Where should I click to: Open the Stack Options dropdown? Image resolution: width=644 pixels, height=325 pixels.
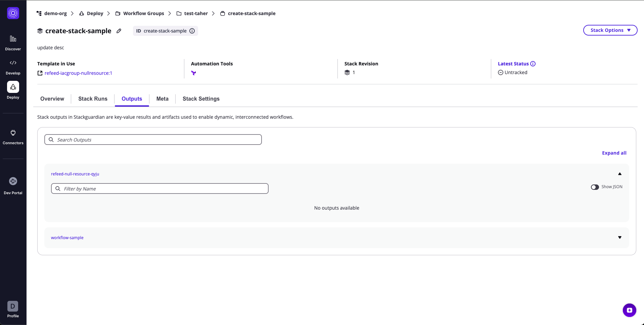pos(610,30)
